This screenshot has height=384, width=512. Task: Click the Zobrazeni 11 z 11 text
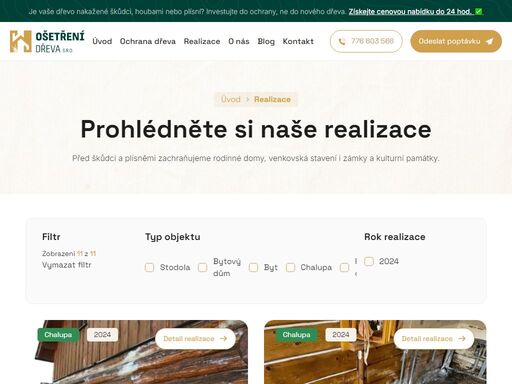[69, 254]
